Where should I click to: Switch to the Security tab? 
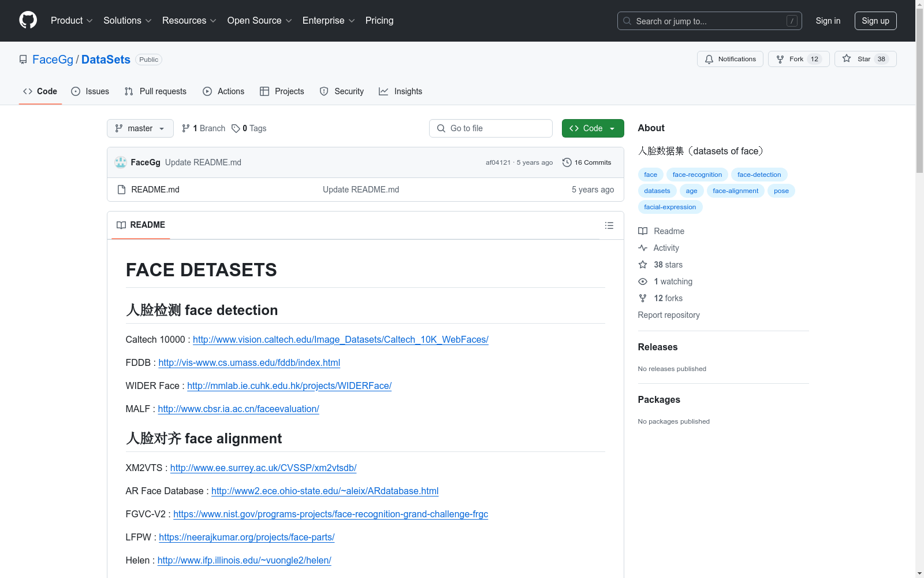coord(342,91)
